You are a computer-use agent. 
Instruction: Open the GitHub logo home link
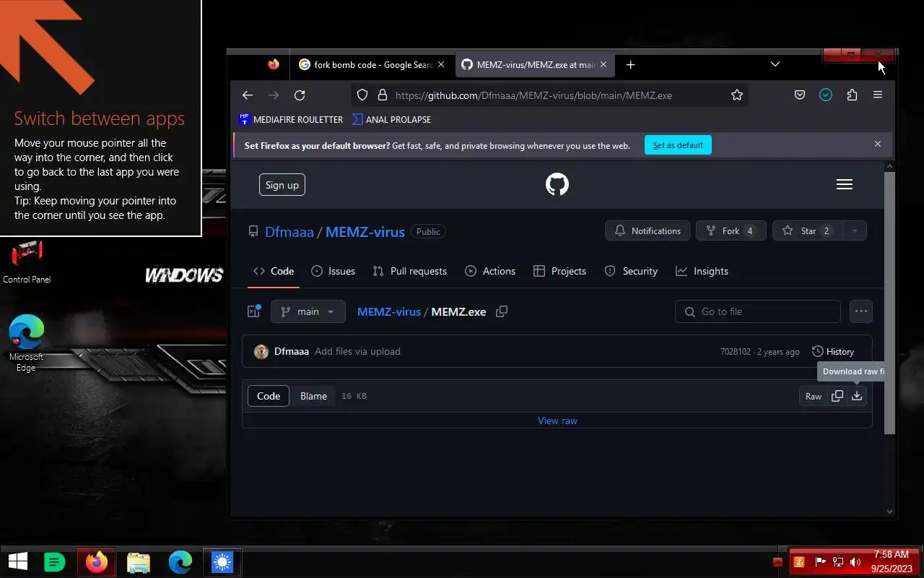coord(557,184)
